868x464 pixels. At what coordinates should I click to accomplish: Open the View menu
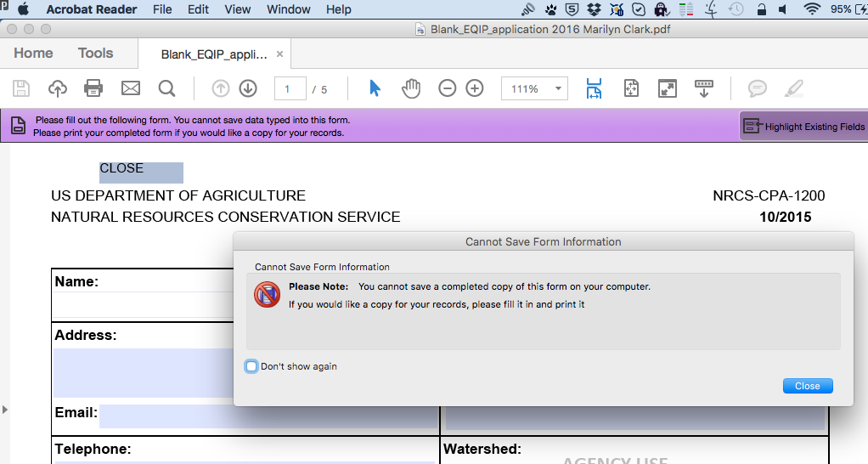(x=238, y=9)
